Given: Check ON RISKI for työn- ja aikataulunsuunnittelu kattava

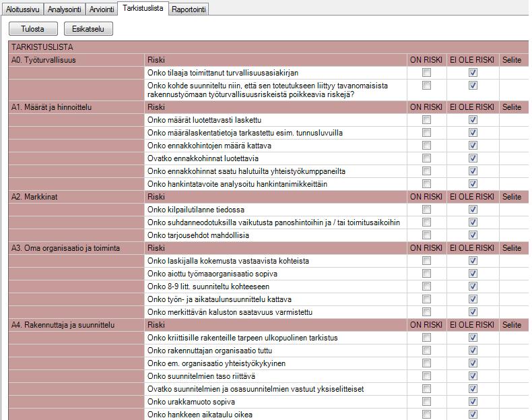Looking at the screenshot, I should (x=426, y=299).
